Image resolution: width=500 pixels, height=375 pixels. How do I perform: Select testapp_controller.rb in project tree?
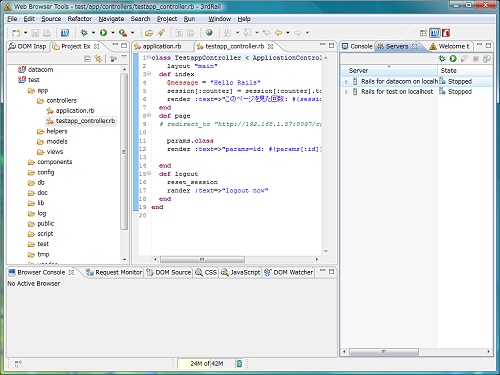[x=81, y=121]
